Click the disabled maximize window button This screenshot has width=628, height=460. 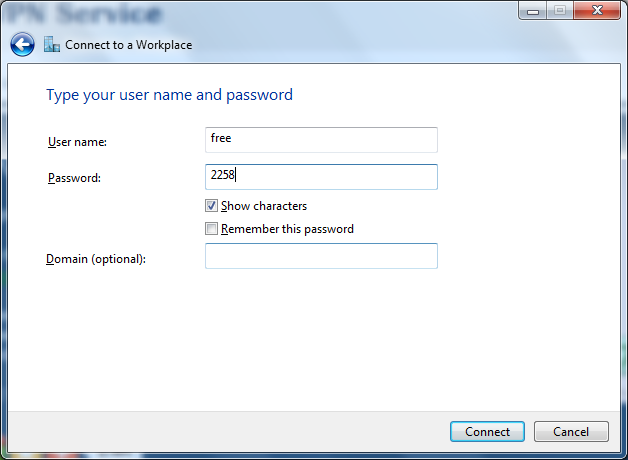pyautogui.click(x=560, y=10)
